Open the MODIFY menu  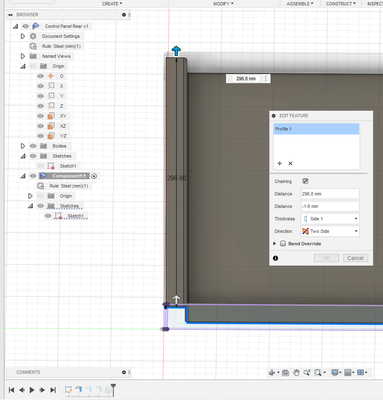point(223,4)
